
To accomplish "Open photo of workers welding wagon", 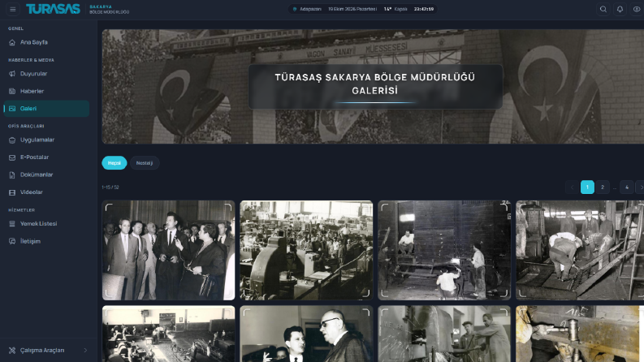I will pyautogui.click(x=444, y=250).
